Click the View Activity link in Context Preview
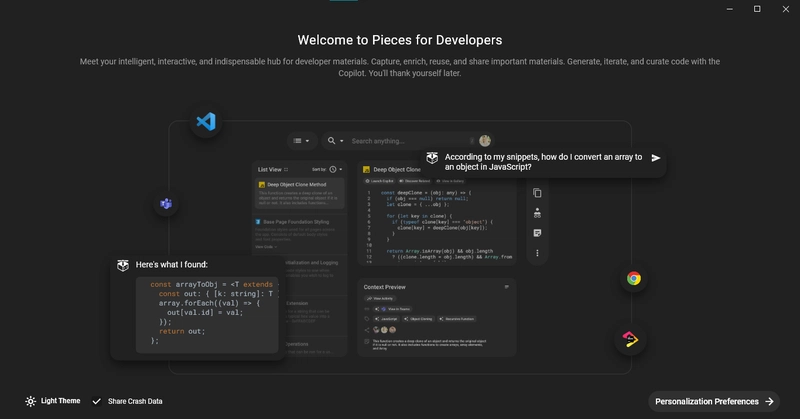Image resolution: width=800 pixels, height=419 pixels. point(380,299)
